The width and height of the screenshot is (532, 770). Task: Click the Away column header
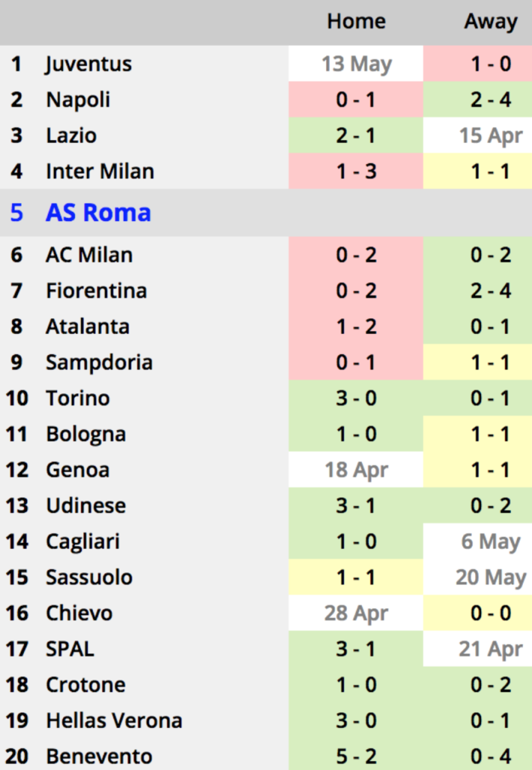pyautogui.click(x=491, y=22)
